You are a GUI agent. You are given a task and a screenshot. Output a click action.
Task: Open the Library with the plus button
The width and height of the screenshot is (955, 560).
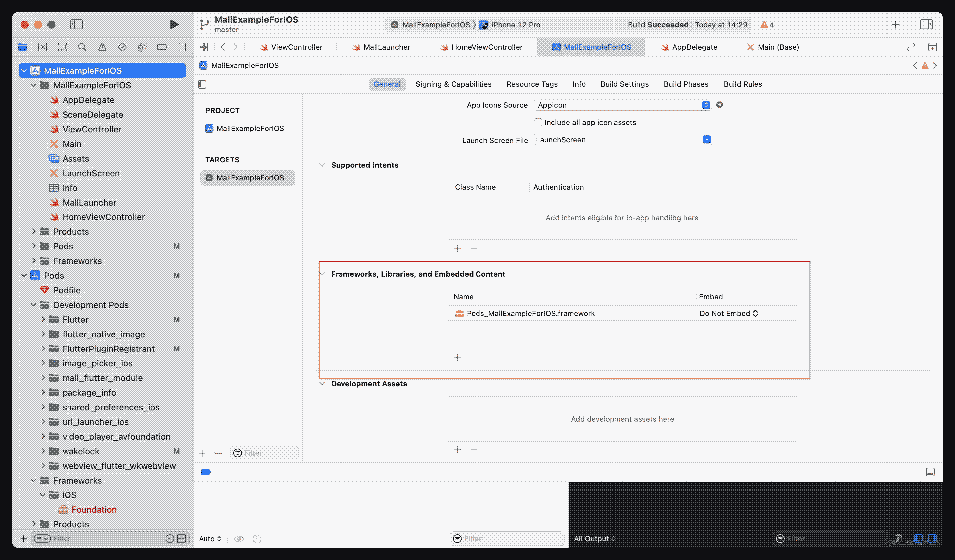pyautogui.click(x=895, y=25)
